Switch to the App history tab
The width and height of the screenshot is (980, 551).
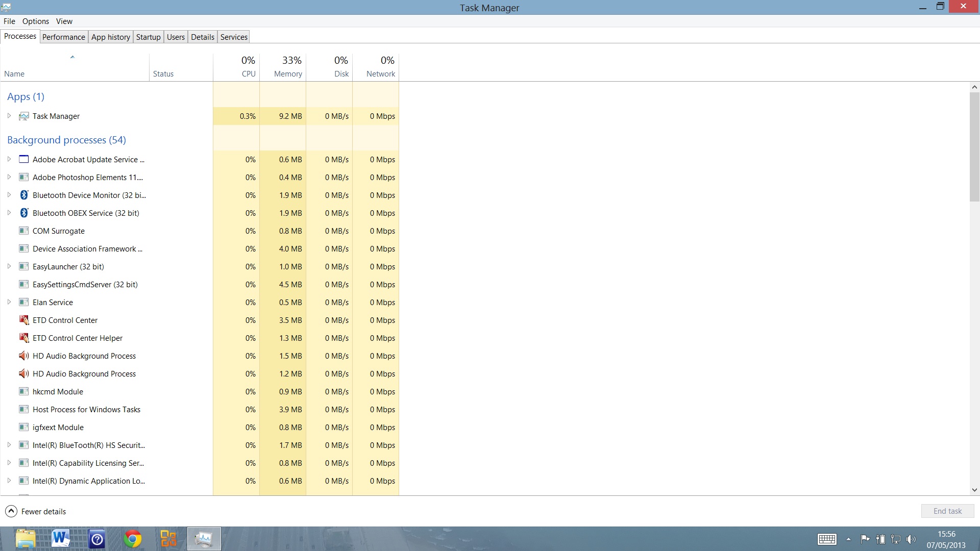coord(111,37)
